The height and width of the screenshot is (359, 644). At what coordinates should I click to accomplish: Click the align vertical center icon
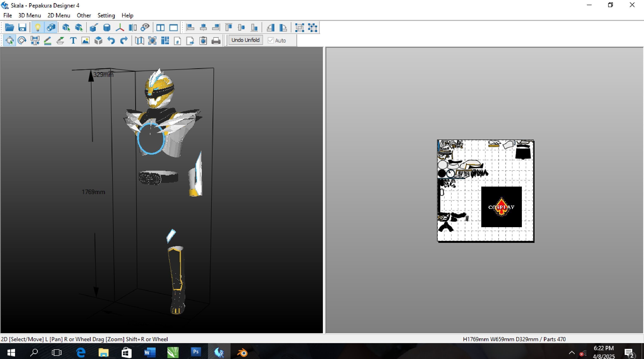pos(241,27)
